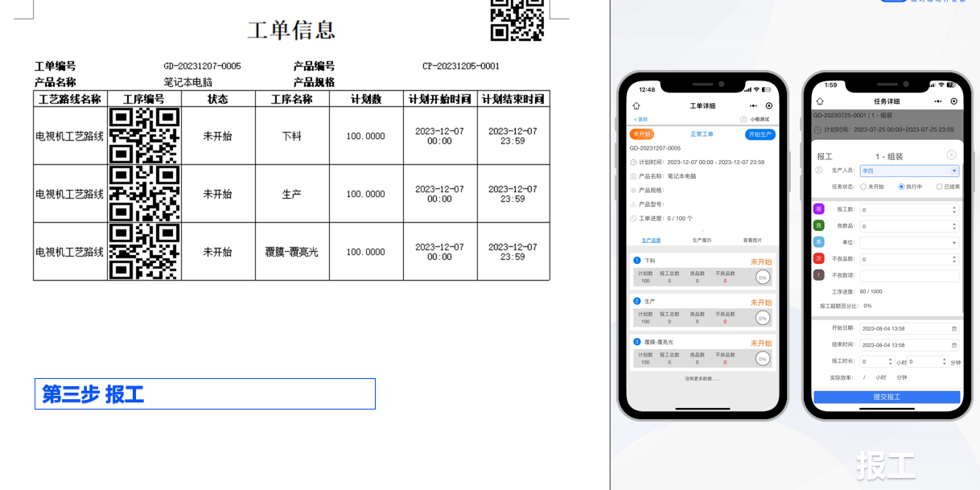Click work order number GD-20231207-0005 in document

pos(202,66)
